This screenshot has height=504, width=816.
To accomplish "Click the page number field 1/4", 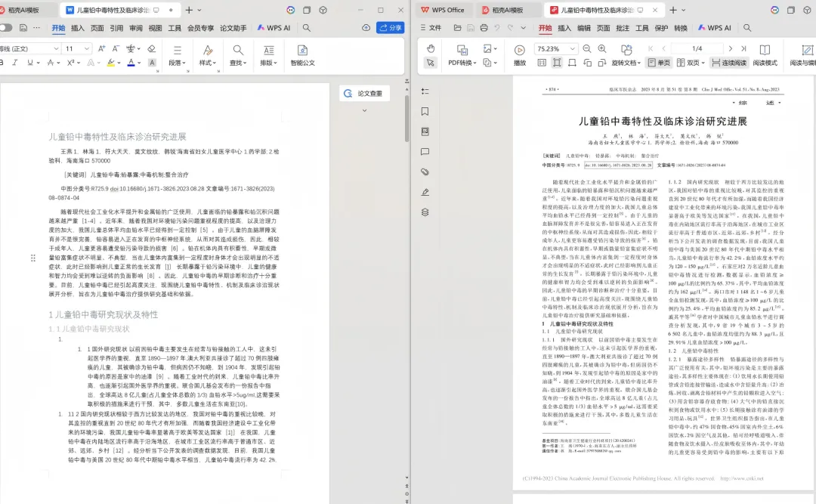I will click(697, 48).
